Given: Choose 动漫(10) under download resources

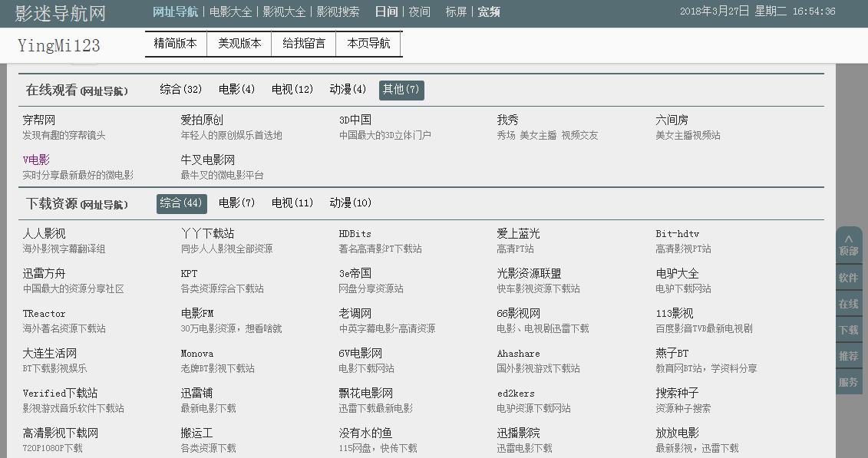Looking at the screenshot, I should coord(350,203).
